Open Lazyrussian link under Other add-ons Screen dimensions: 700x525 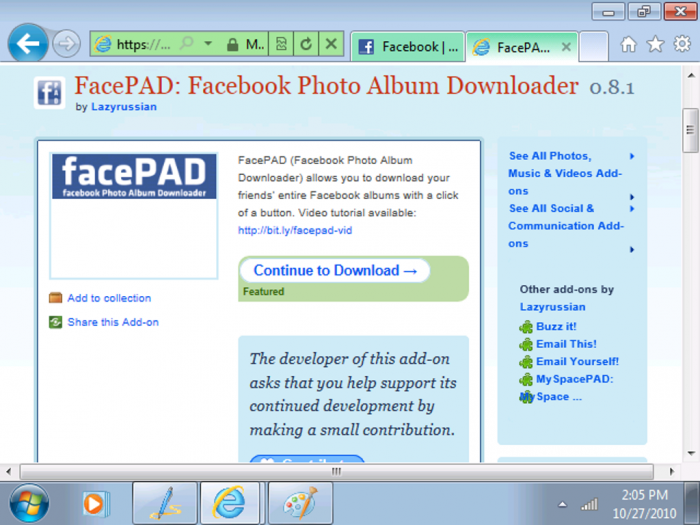coord(553,307)
